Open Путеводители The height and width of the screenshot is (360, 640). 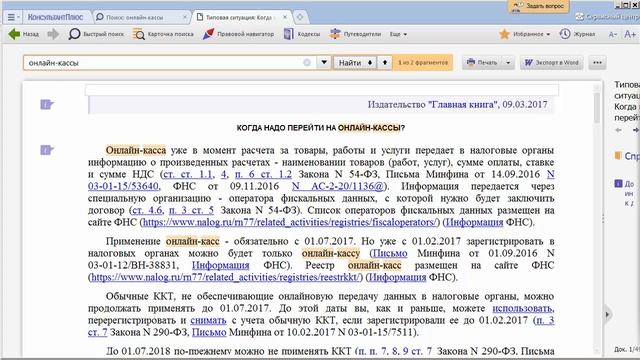(x=356, y=34)
